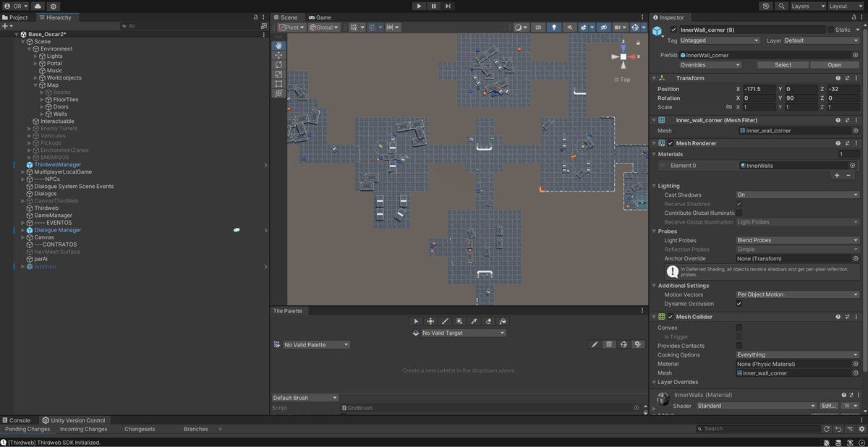Open the undo history icon

point(766,6)
